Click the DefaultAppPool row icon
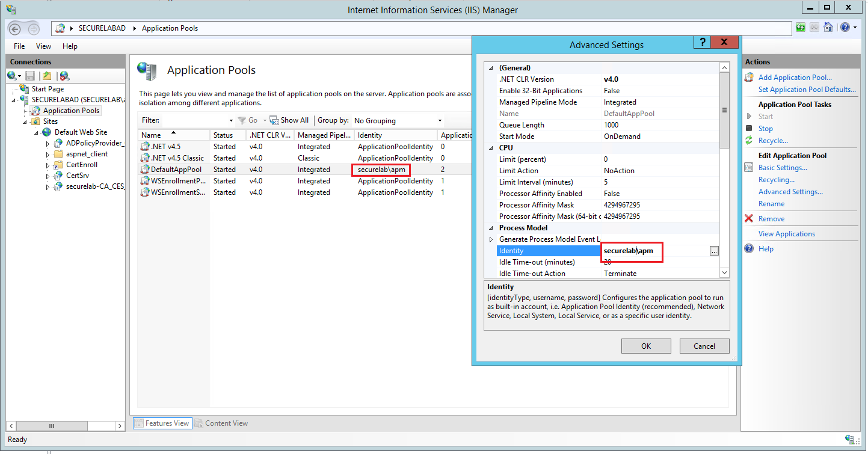Viewport: 868px width, 454px height. (x=145, y=170)
